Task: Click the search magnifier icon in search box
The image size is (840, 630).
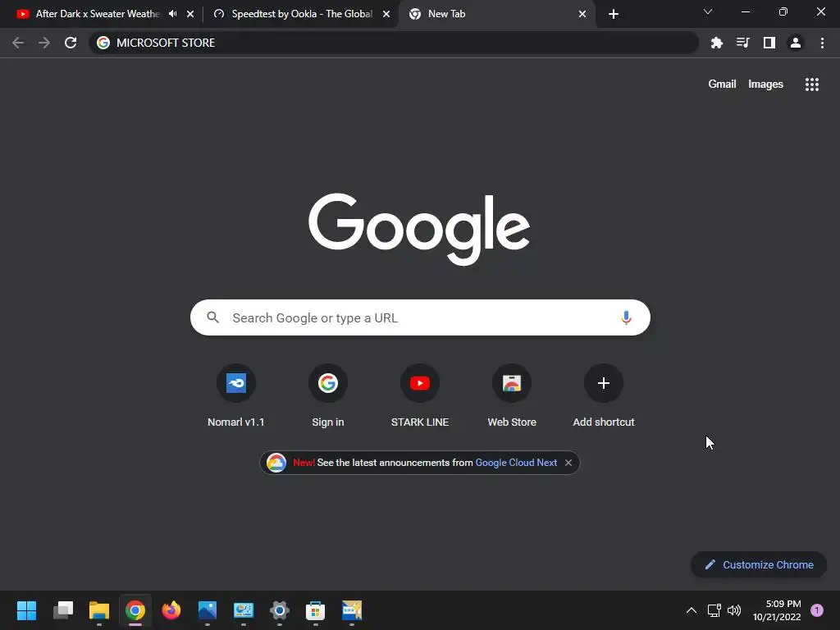Action: click(212, 317)
